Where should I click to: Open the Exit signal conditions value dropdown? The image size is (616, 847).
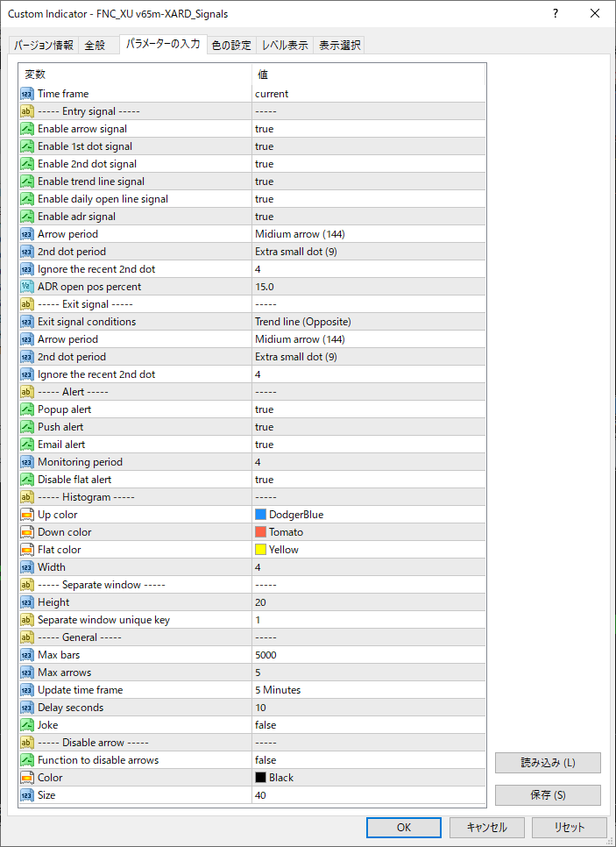click(x=368, y=322)
